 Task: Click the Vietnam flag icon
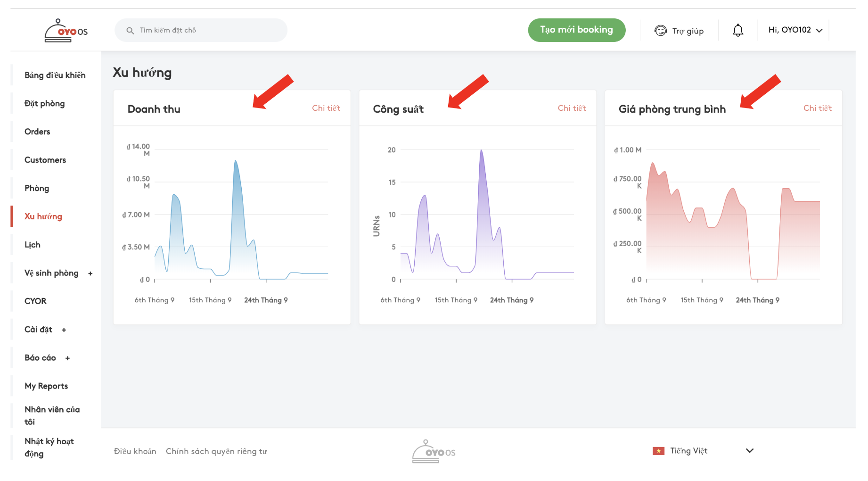(x=658, y=451)
